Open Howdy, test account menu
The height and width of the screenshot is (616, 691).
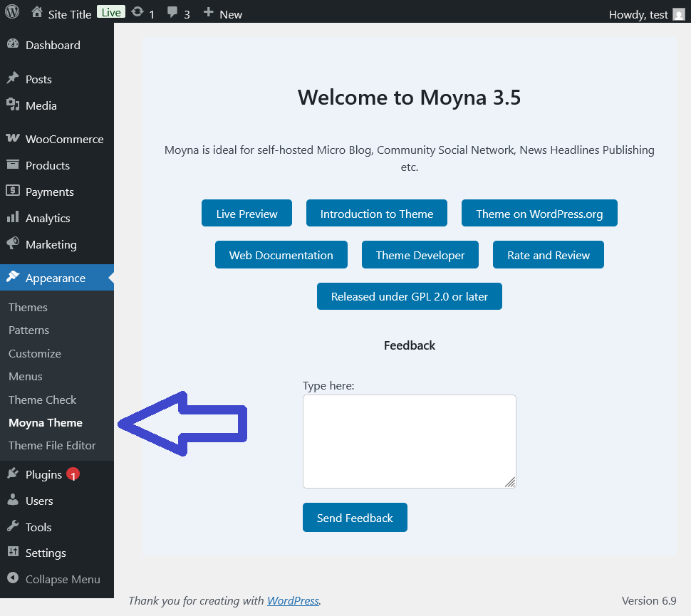pos(646,14)
